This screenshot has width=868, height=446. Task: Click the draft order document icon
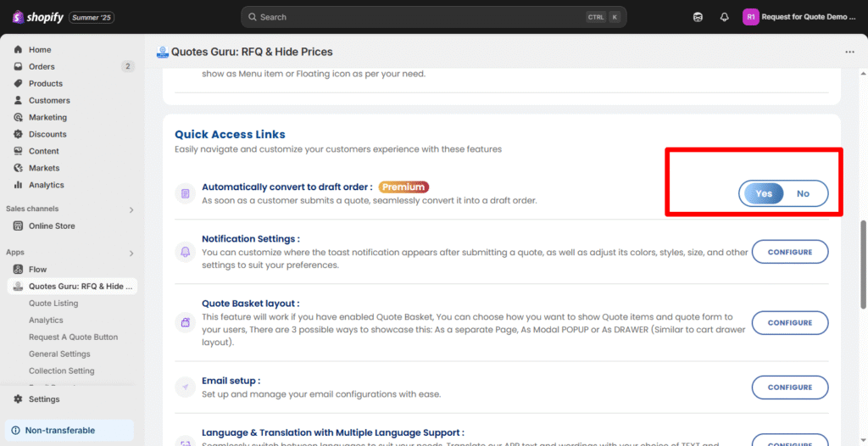[186, 193]
